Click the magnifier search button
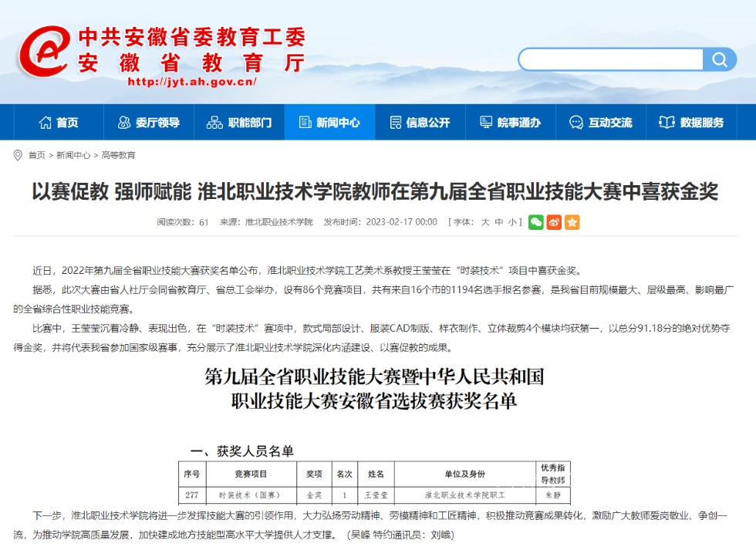 point(719,59)
